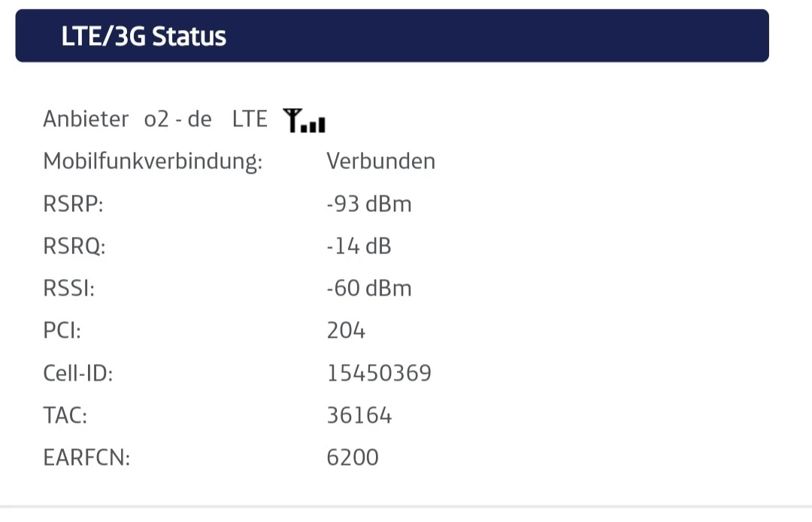Select the EARFCN value 6200
This screenshot has height=522, width=812.
(x=353, y=457)
